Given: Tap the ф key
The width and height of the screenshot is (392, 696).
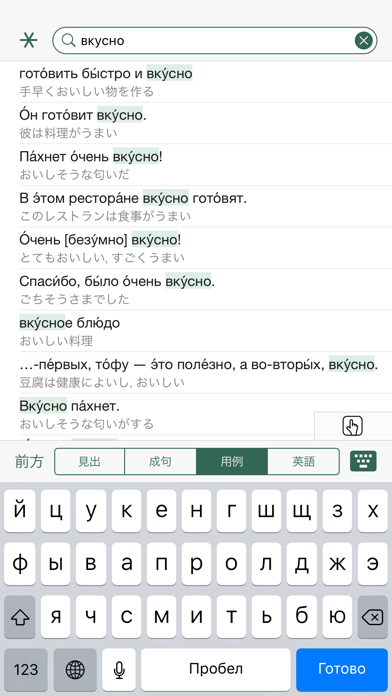Looking at the screenshot, I should (20, 564).
